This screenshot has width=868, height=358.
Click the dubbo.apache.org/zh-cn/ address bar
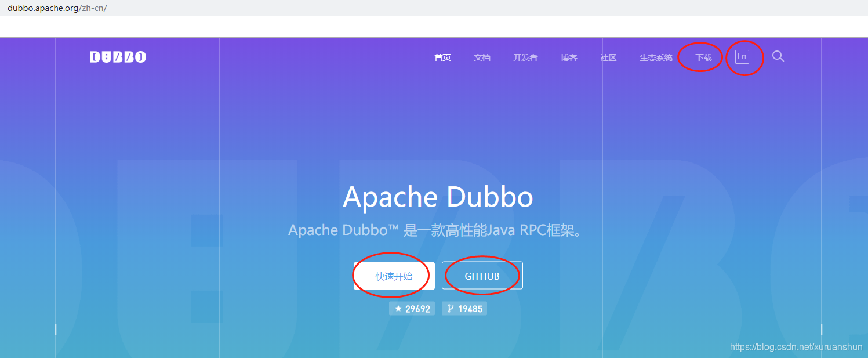(434, 8)
